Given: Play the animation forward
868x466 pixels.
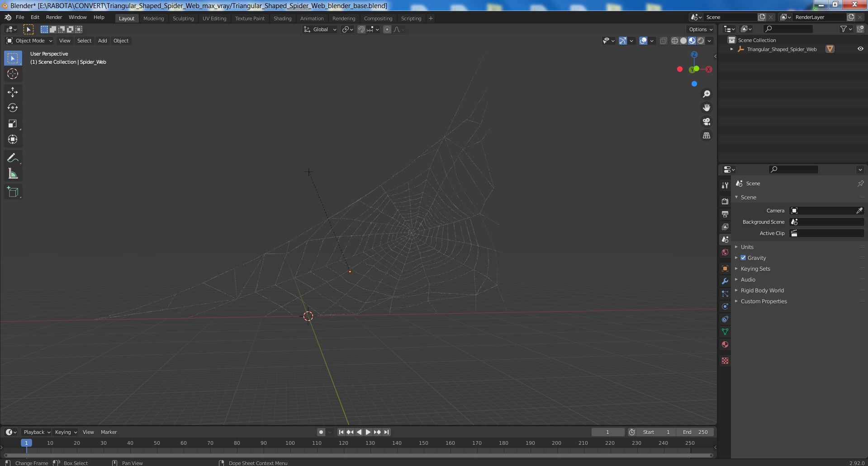Looking at the screenshot, I should pyautogui.click(x=368, y=432).
